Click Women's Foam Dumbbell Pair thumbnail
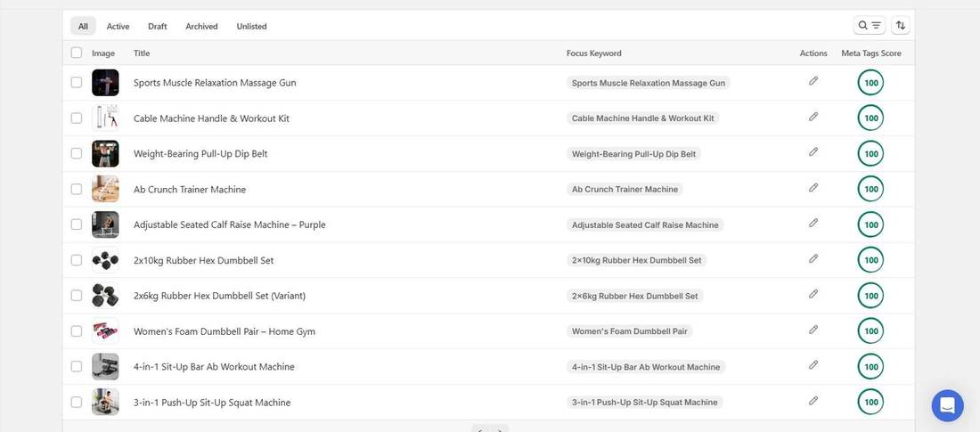This screenshot has width=980, height=432. pos(105,330)
